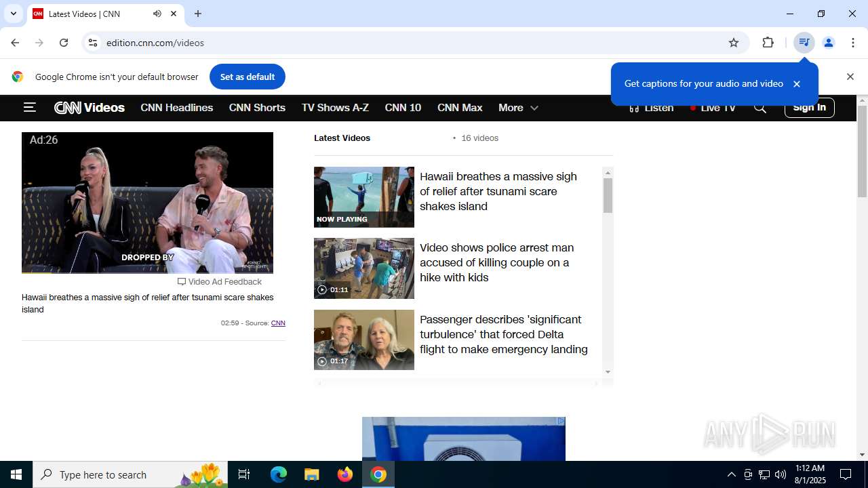The image size is (868, 488).
Task: Select the police arrest video thumbnail
Action: click(363, 268)
